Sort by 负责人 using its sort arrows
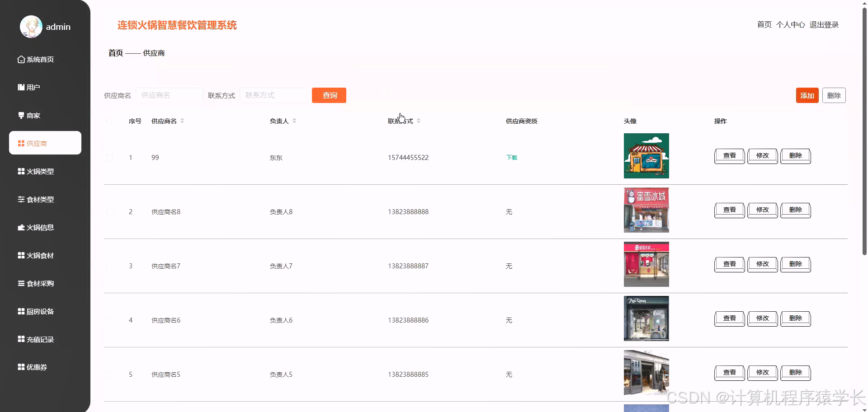The height and width of the screenshot is (412, 868). pos(294,121)
